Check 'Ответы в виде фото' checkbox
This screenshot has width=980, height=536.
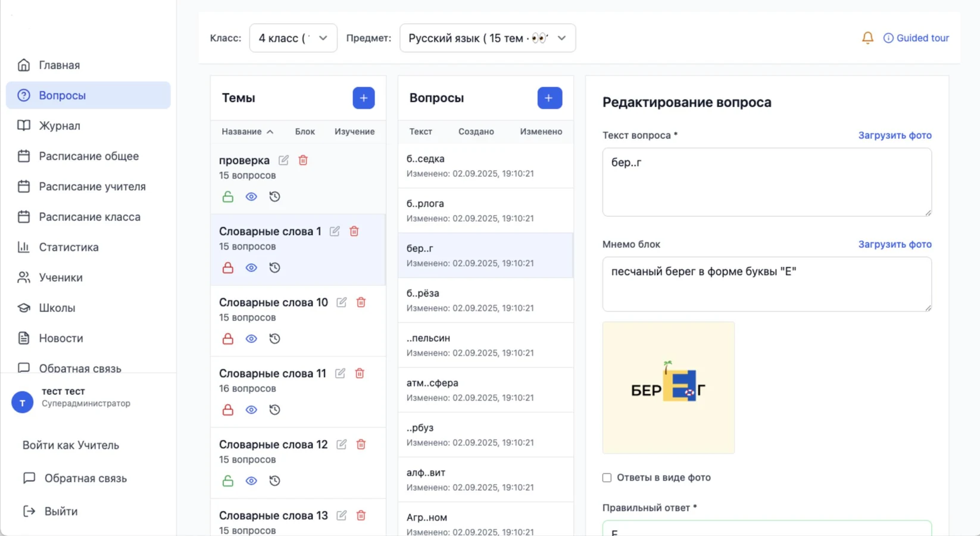(x=607, y=478)
